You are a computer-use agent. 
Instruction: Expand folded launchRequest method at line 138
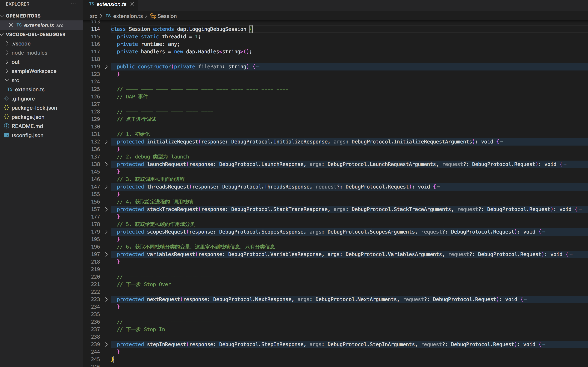(x=106, y=164)
